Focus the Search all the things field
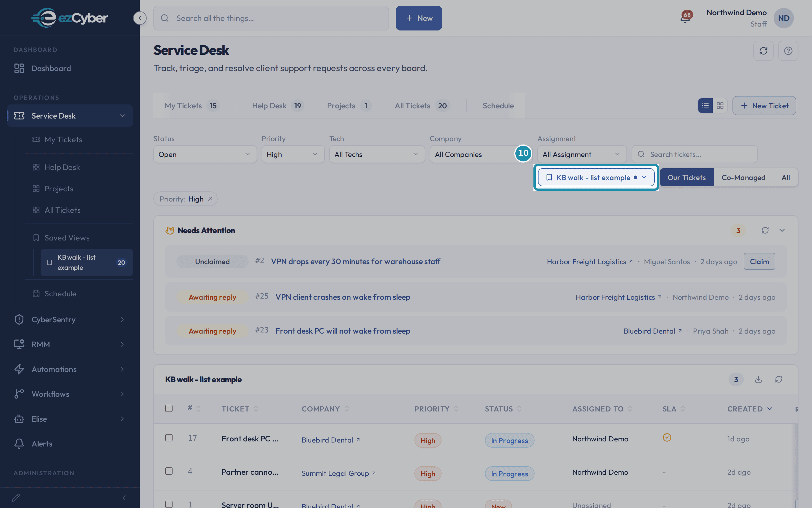 pyautogui.click(x=271, y=18)
